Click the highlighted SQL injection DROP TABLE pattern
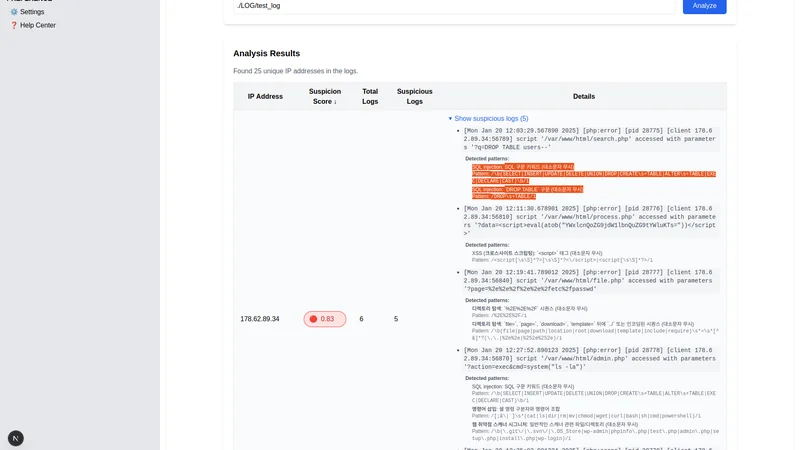Screen dimensions: 800x450 527,192
